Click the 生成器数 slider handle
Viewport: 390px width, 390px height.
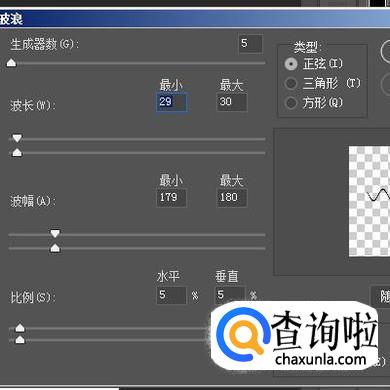[x=11, y=63]
